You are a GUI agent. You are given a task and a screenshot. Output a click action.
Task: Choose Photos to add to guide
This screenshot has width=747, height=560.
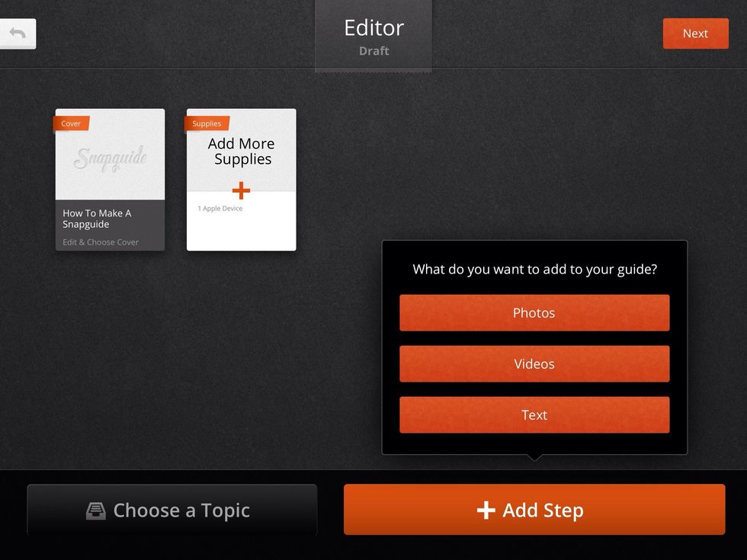click(x=534, y=313)
